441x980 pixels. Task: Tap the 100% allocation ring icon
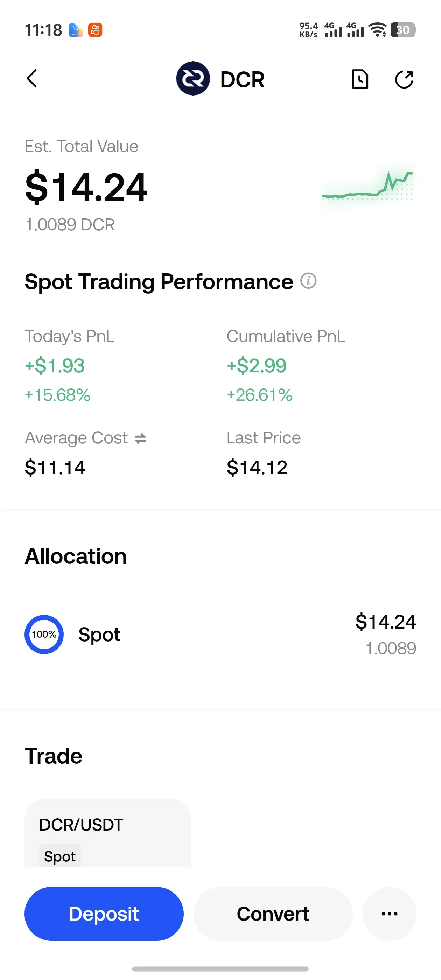(x=44, y=635)
